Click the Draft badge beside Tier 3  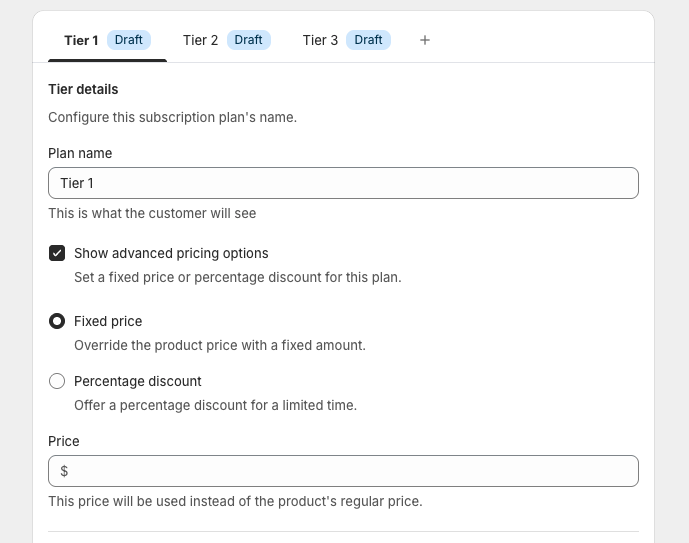click(x=368, y=40)
